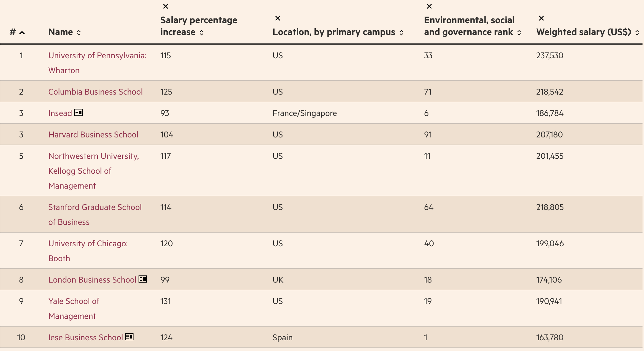Remove the Location by primary campus column
Viewport: 644px width, 351px height.
coord(278,18)
